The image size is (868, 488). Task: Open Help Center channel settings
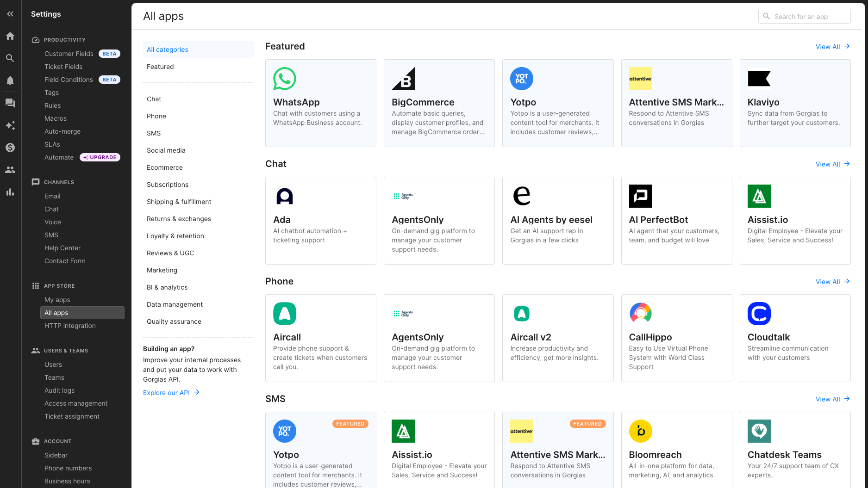tap(62, 248)
